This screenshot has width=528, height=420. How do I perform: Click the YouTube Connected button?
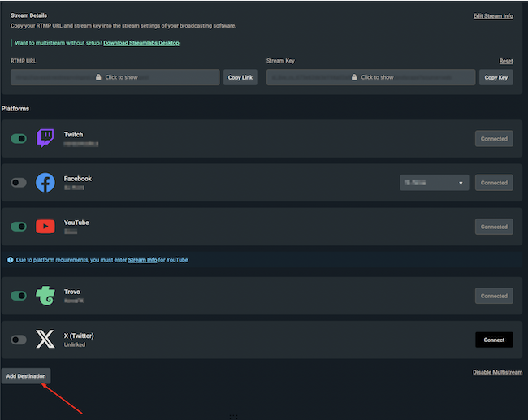point(494,227)
